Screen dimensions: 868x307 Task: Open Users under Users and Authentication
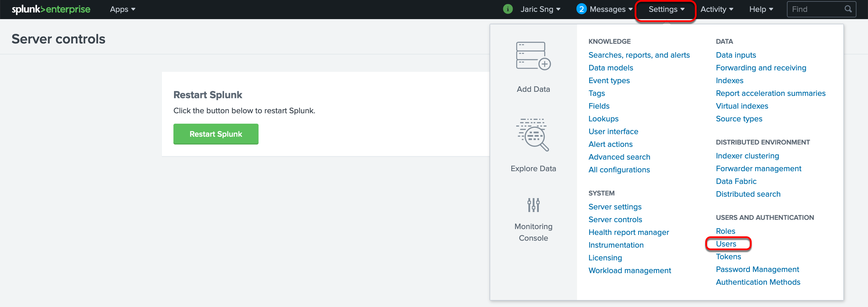click(x=726, y=244)
